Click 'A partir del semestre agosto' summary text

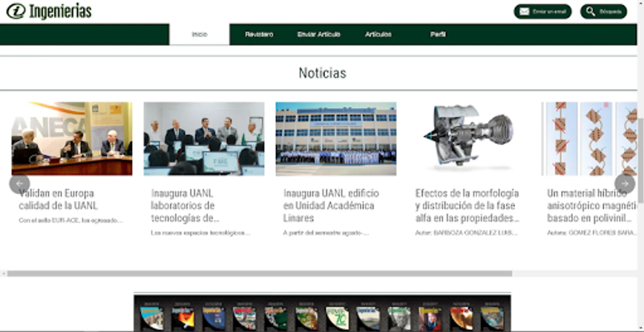click(326, 233)
